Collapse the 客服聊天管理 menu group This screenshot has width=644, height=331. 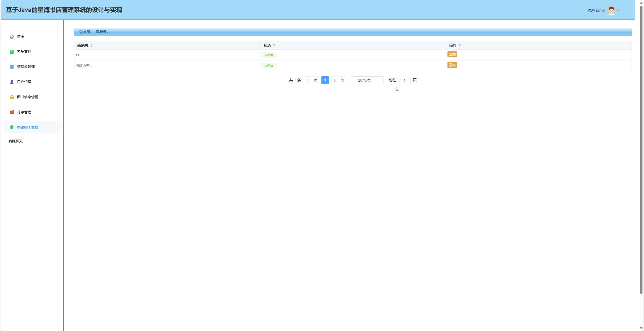[x=28, y=127]
